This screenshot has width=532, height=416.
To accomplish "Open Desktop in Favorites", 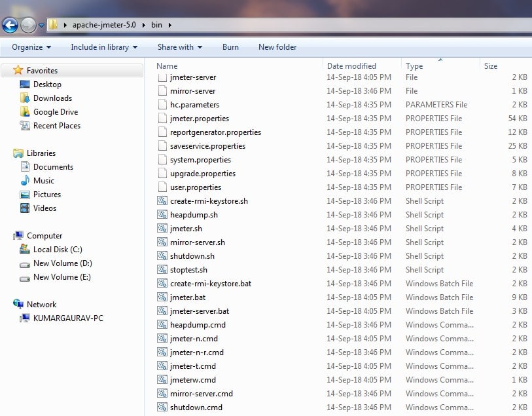I will tap(47, 85).
